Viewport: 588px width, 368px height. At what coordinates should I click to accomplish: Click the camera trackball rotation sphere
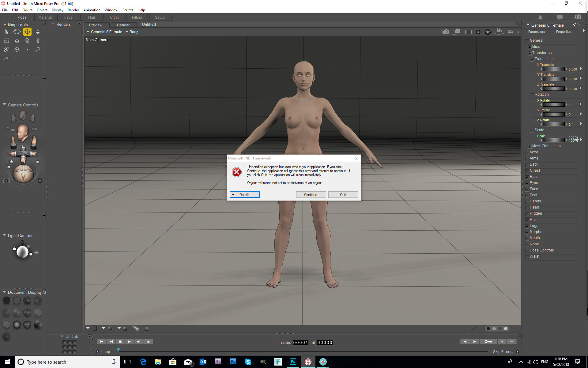[x=23, y=173]
